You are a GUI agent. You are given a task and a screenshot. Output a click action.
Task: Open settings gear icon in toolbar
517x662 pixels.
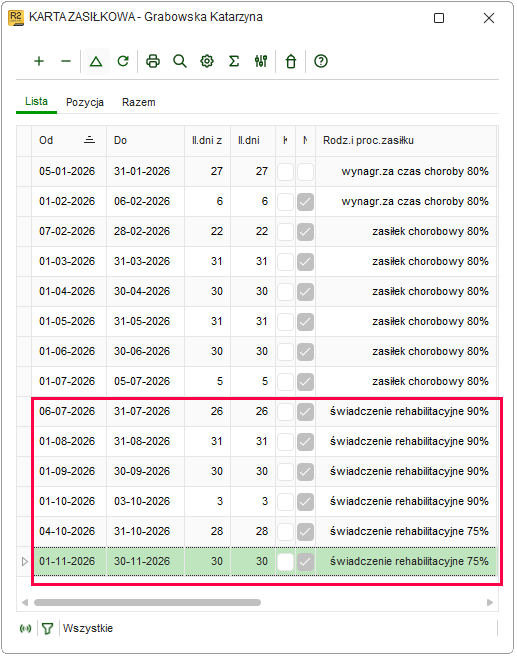tap(207, 61)
